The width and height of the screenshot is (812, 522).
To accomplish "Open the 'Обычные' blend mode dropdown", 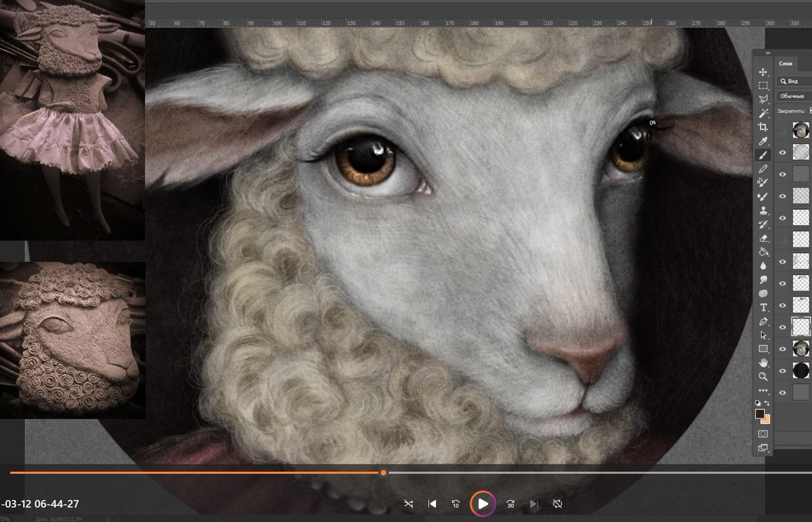I will [x=793, y=96].
